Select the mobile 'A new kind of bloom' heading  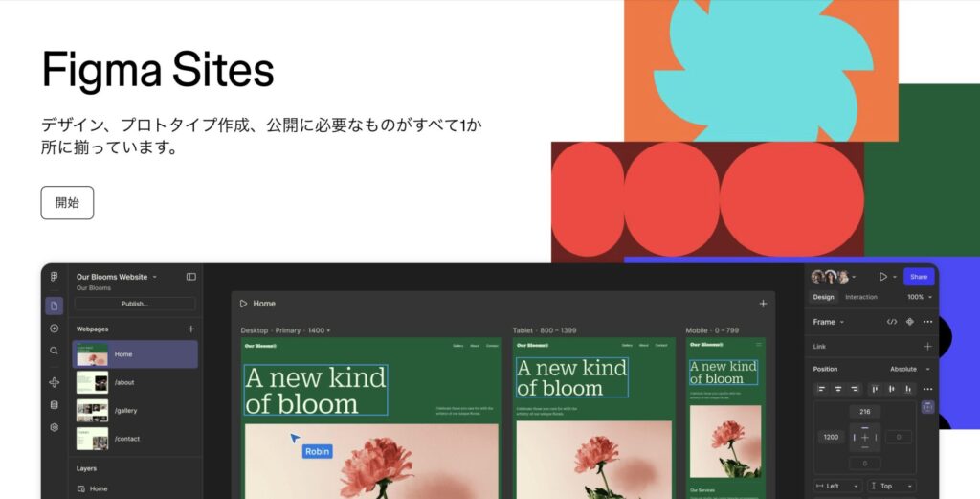724,372
